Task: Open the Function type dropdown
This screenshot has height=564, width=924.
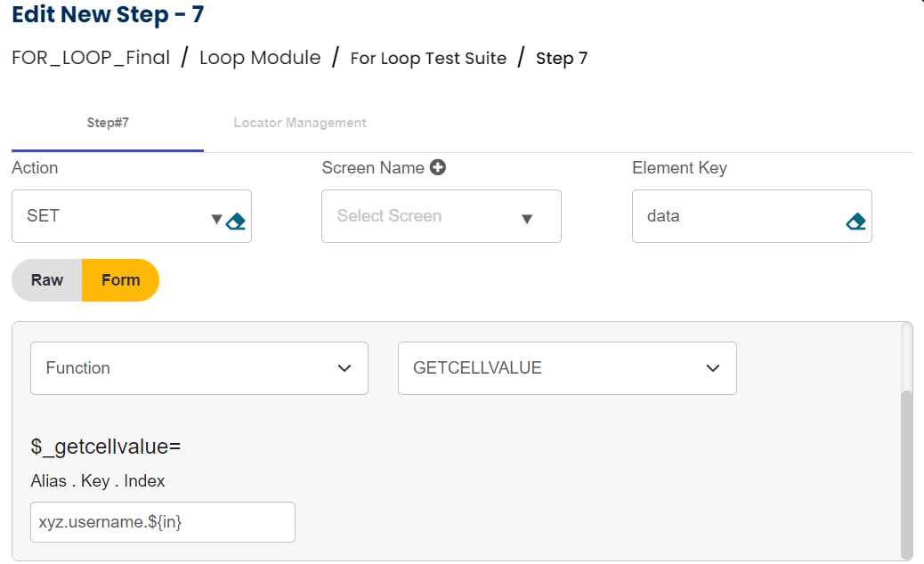Action: pyautogui.click(x=199, y=368)
